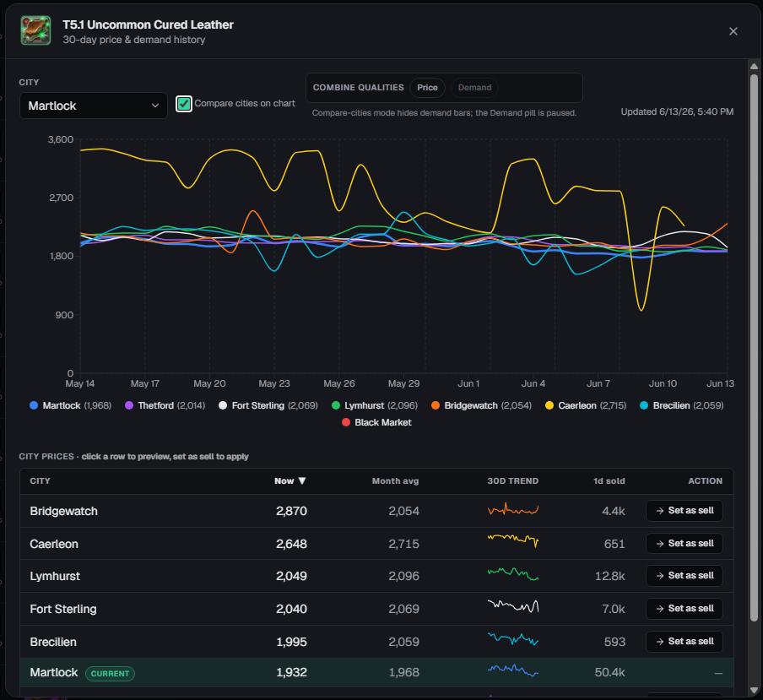The image size is (763, 700).
Task: Click the T5.1 Uncommon Cured Leather item icon
Action: 35,30
